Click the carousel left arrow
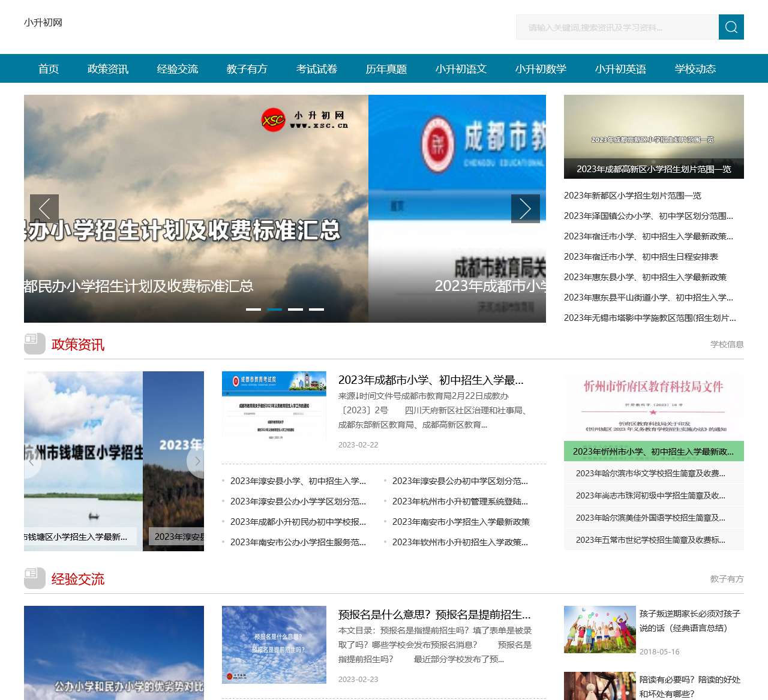The image size is (768, 700). click(45, 209)
